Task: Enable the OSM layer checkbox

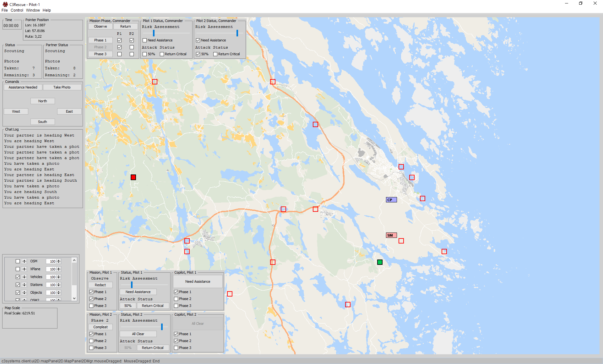Action: [x=18, y=261]
